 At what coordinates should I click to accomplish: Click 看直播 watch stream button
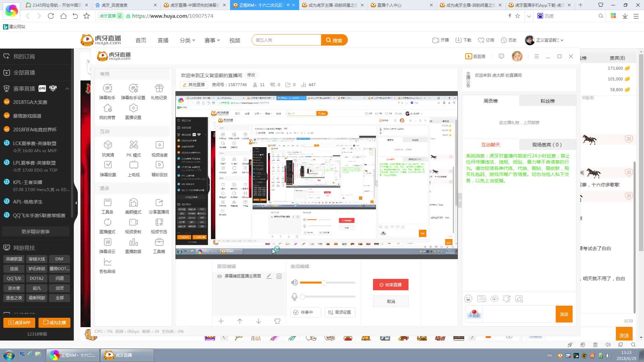pyautogui.click(x=475, y=56)
